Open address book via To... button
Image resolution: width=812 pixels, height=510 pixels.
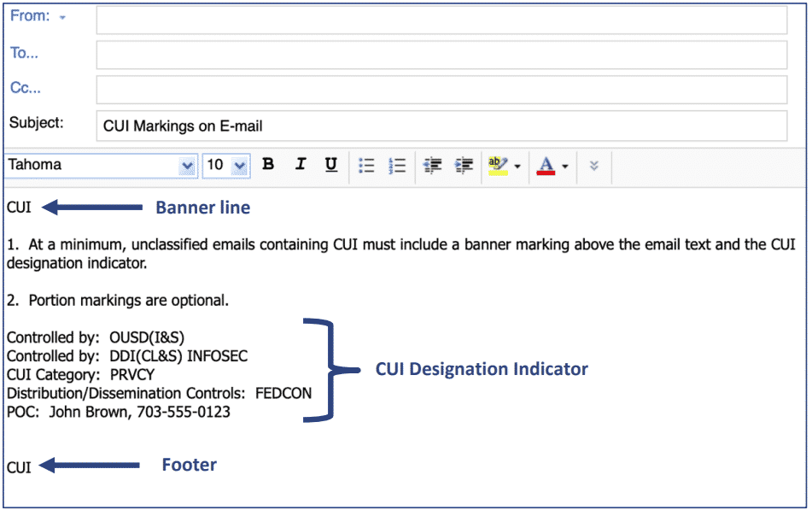pyautogui.click(x=25, y=53)
